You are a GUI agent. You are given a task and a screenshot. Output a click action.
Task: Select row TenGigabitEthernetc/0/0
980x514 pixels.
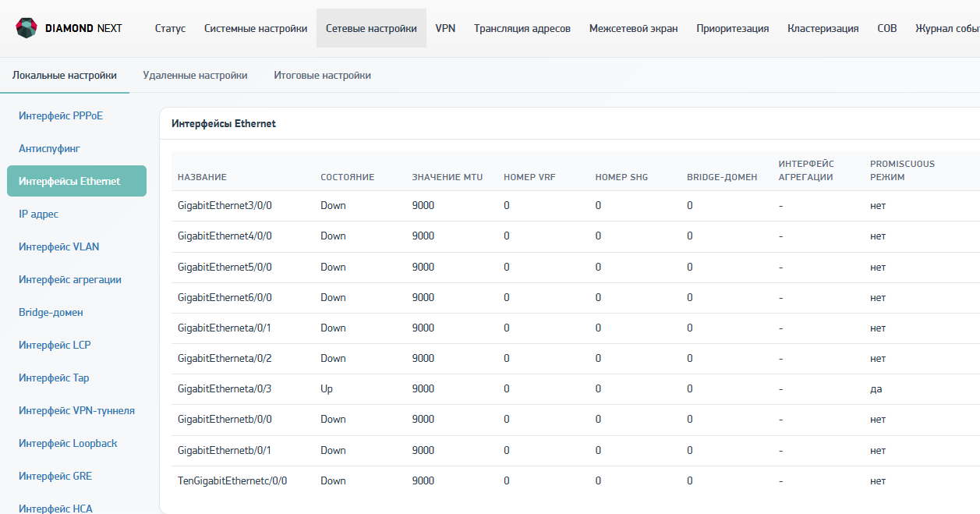[575, 480]
